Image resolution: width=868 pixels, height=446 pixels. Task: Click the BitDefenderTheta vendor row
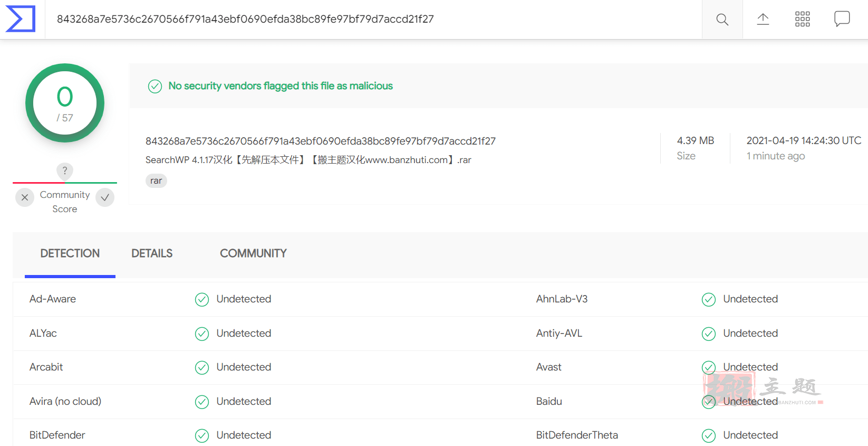coord(440,435)
